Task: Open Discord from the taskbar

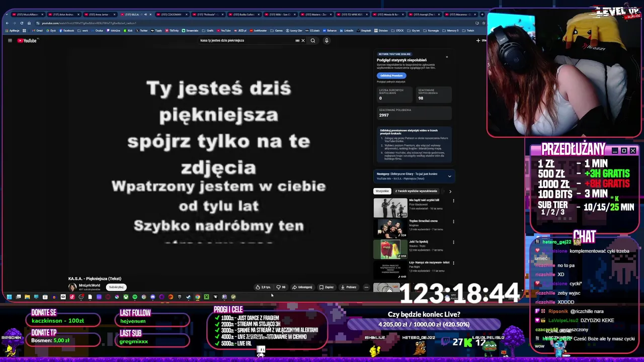Action: coord(153,297)
